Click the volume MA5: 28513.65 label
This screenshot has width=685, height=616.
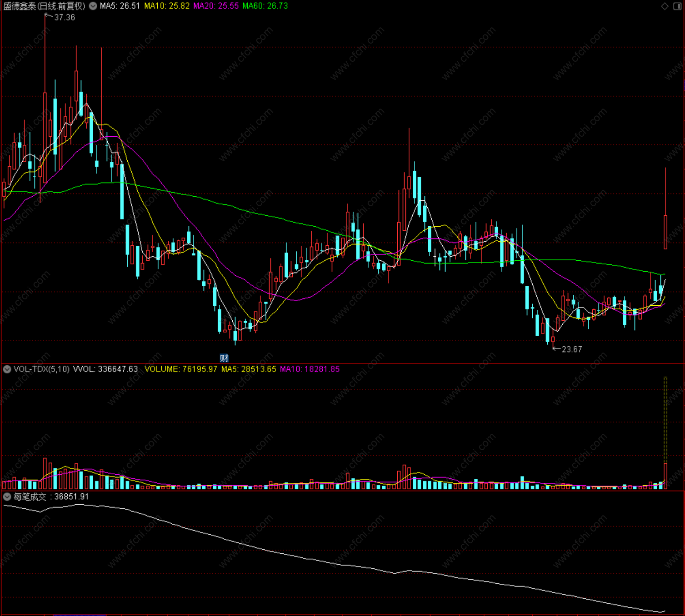point(249,369)
